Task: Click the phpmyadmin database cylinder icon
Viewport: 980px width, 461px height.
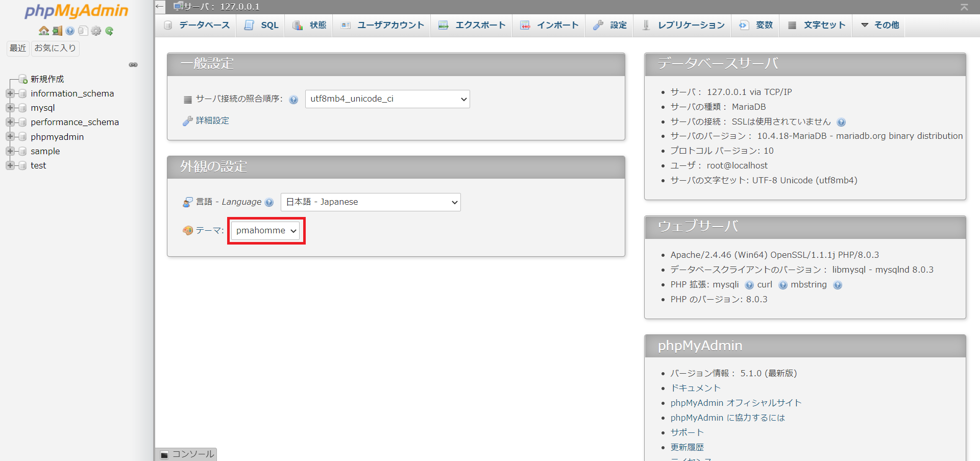Action: pos(22,137)
